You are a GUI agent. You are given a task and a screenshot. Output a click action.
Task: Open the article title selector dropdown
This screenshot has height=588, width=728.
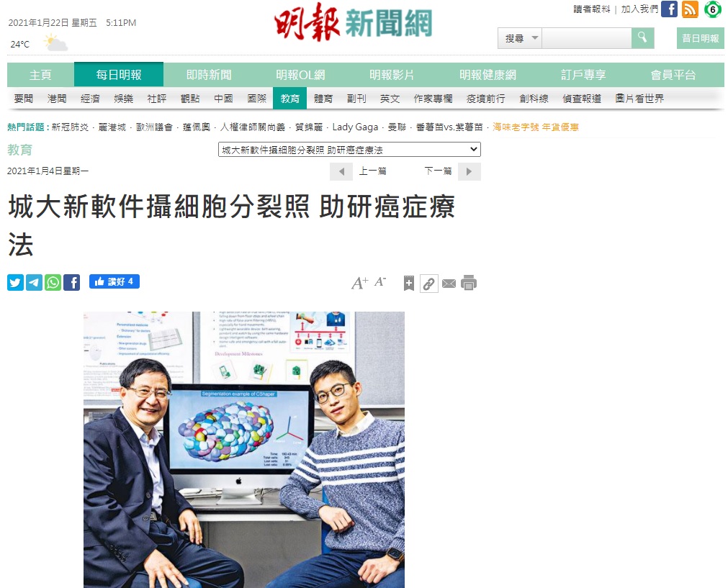pyautogui.click(x=349, y=150)
